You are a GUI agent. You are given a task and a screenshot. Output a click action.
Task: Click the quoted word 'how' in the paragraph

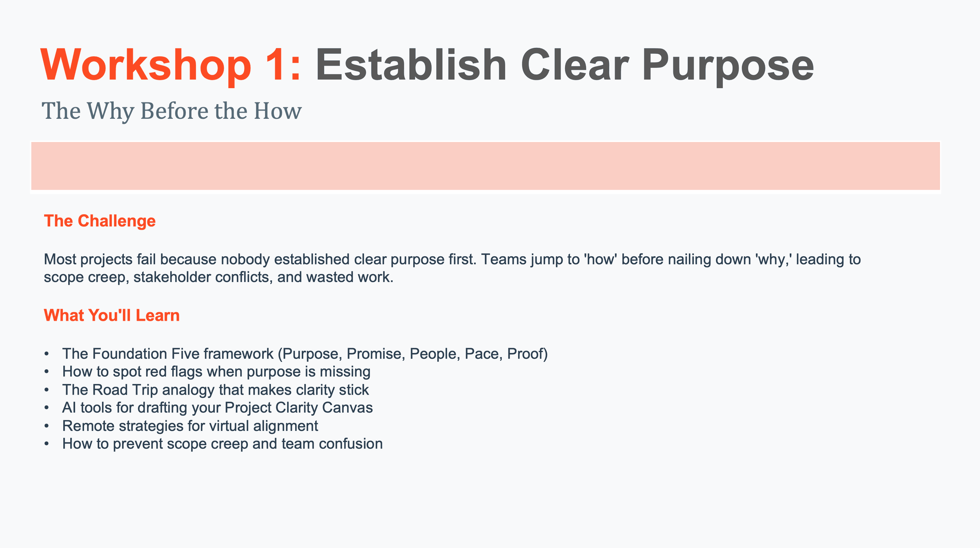[600, 260]
